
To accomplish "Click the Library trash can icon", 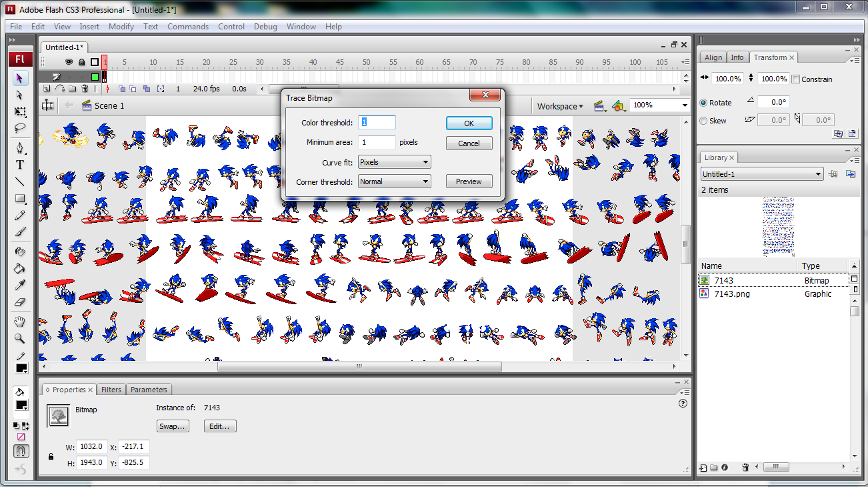I will tap(745, 468).
